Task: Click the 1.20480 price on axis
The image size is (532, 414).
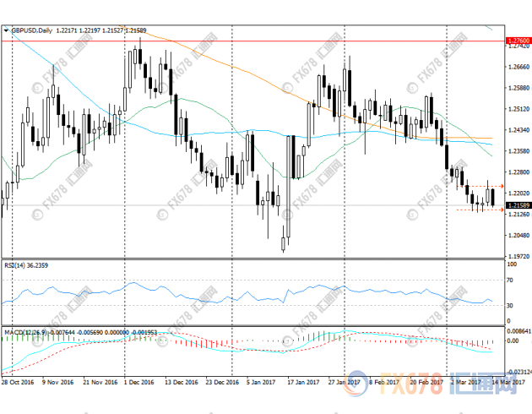Action: [517, 235]
